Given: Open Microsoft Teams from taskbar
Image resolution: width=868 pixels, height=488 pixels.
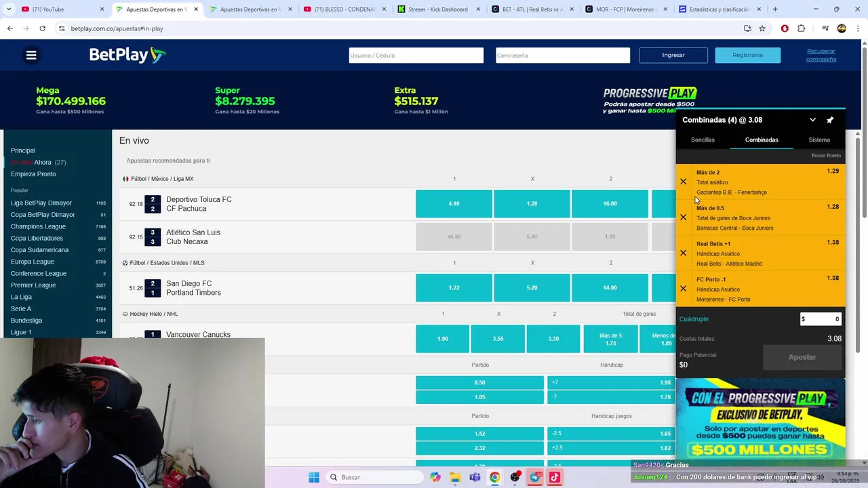Looking at the screenshot, I should 475,477.
